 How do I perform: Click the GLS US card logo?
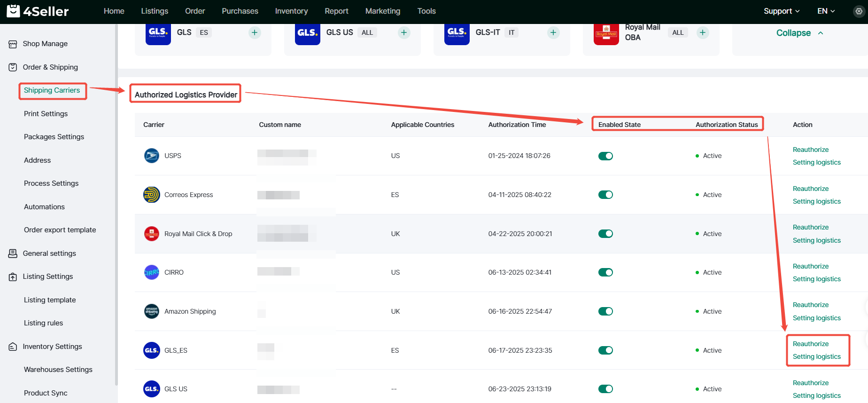pos(308,34)
